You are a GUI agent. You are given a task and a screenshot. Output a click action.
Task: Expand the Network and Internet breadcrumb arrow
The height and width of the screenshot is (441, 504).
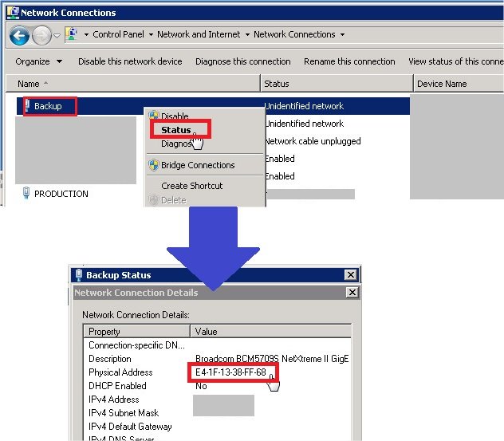(x=246, y=35)
